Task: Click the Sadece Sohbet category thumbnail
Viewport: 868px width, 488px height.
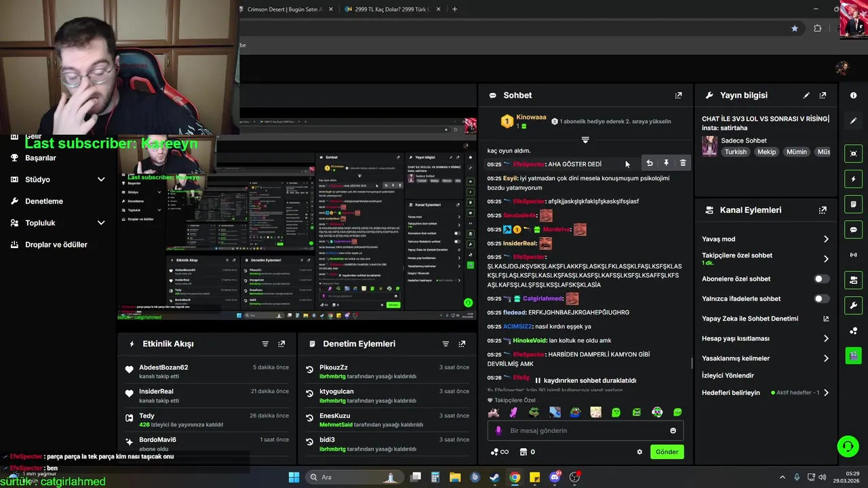Action: (709, 146)
